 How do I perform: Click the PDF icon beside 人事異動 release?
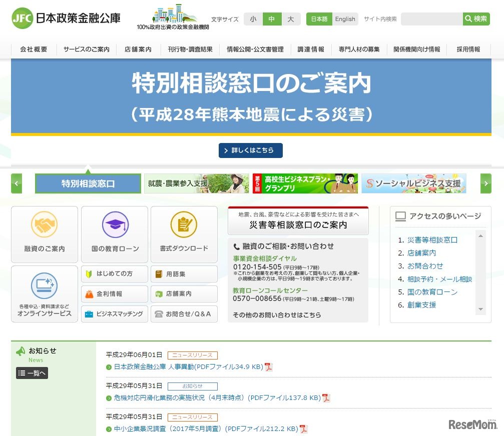pos(269,366)
